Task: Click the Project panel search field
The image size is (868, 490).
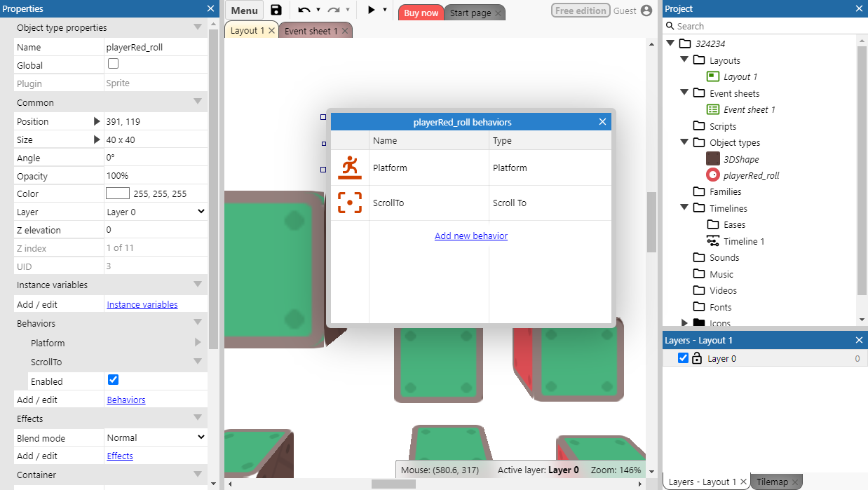Action: 764,26
